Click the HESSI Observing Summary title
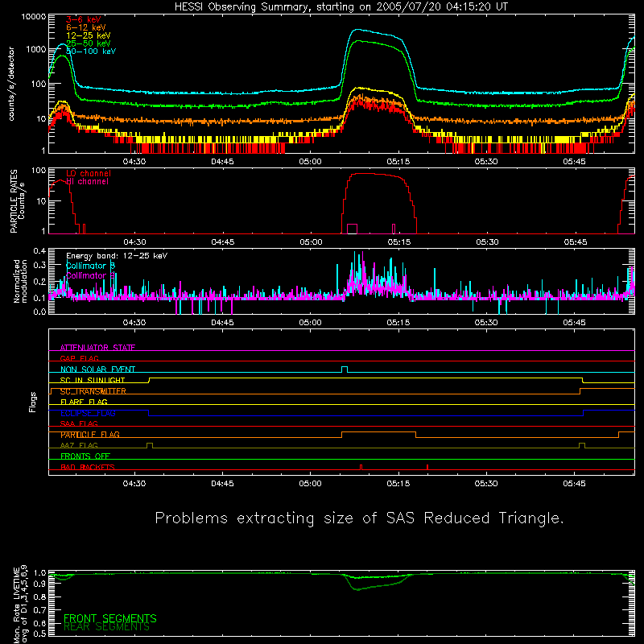The image size is (644, 644). 341,7
